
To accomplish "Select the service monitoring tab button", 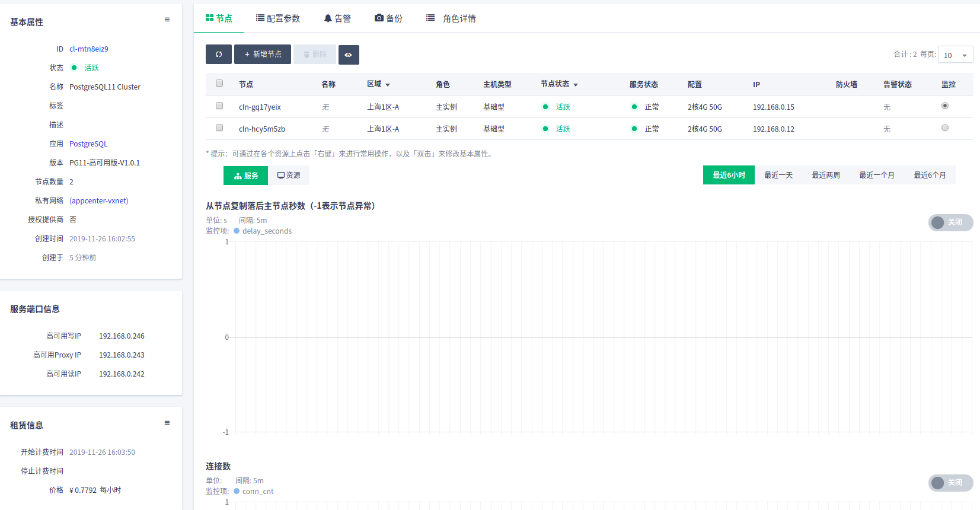I will tap(245, 176).
